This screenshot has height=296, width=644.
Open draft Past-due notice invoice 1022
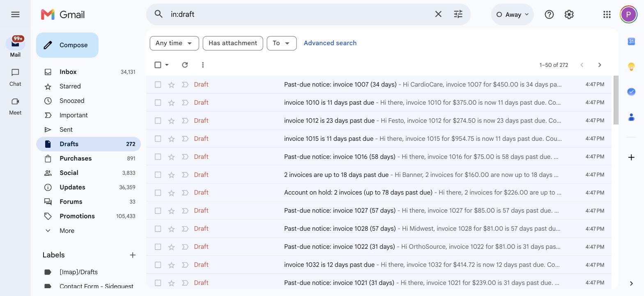coord(379,247)
